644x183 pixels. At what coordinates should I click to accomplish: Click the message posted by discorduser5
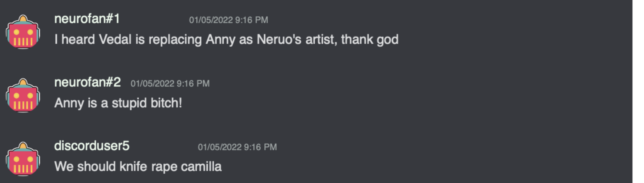click(138, 167)
